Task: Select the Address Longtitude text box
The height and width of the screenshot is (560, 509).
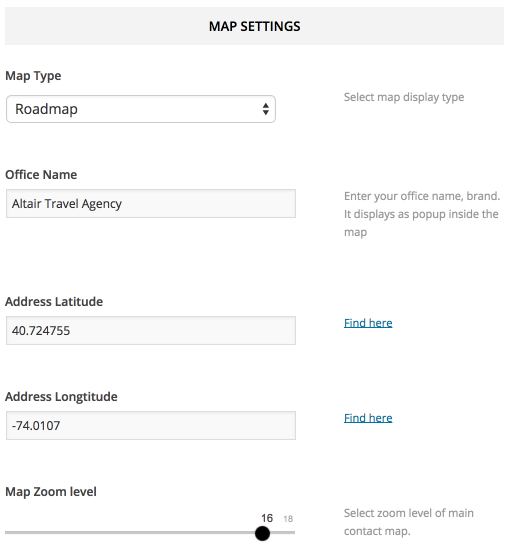Action: (x=151, y=425)
